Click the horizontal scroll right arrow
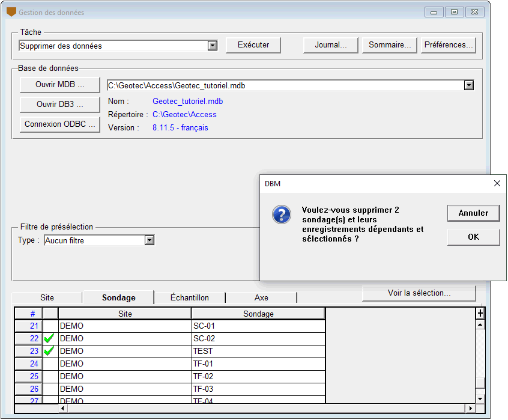The width and height of the screenshot is (508, 420). click(470, 409)
